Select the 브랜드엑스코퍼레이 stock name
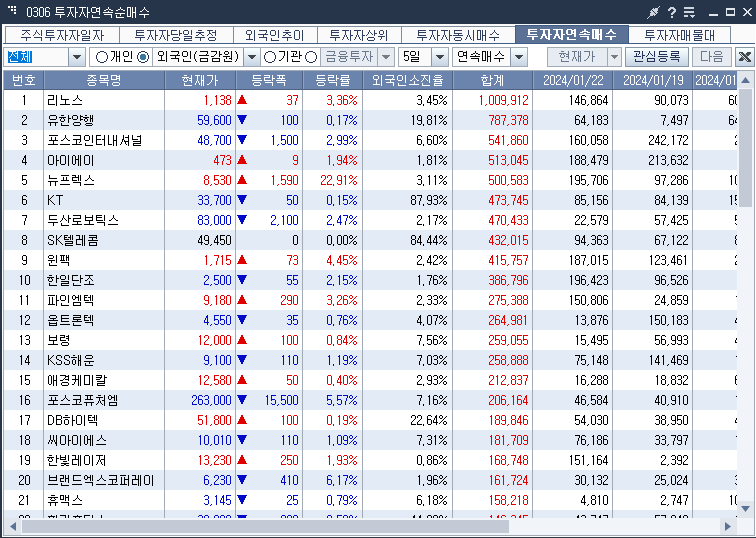The height and width of the screenshot is (538, 756). pos(101,481)
